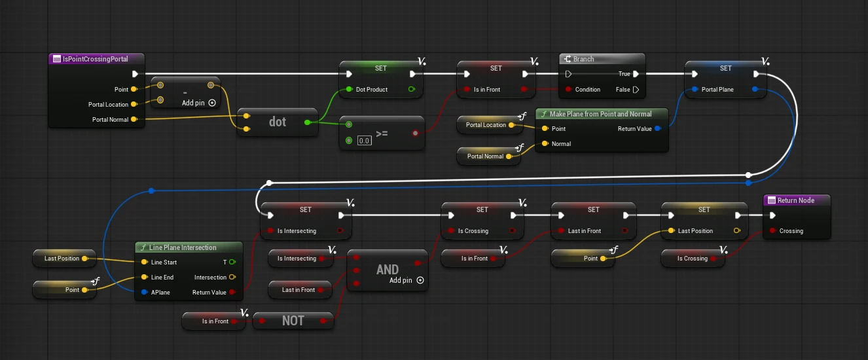Click the T output pin on Line Plane Intersection
This screenshot has height=360, width=868.
pos(232,262)
